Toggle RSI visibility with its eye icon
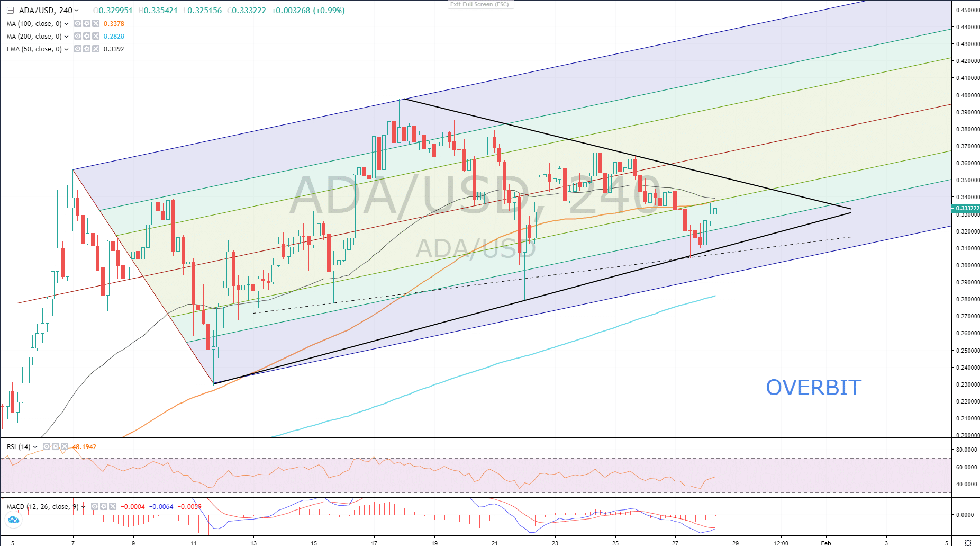The width and height of the screenshot is (980, 546). click(x=47, y=446)
